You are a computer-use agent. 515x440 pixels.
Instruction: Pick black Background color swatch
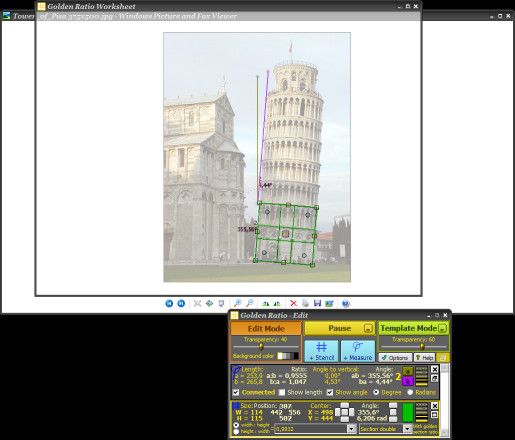point(296,356)
